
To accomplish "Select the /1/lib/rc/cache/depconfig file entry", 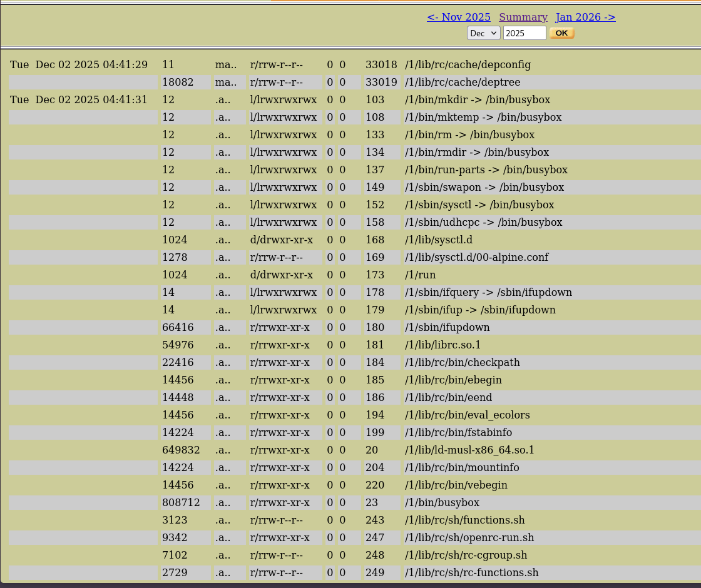I will 468,65.
